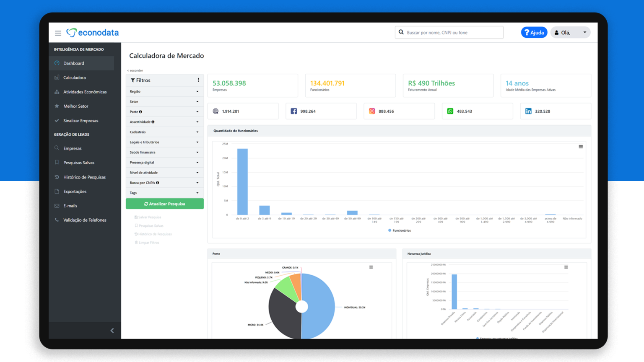644x362 pixels.
Task: Select the Dashboard item in the sidebar
Action: 74,63
